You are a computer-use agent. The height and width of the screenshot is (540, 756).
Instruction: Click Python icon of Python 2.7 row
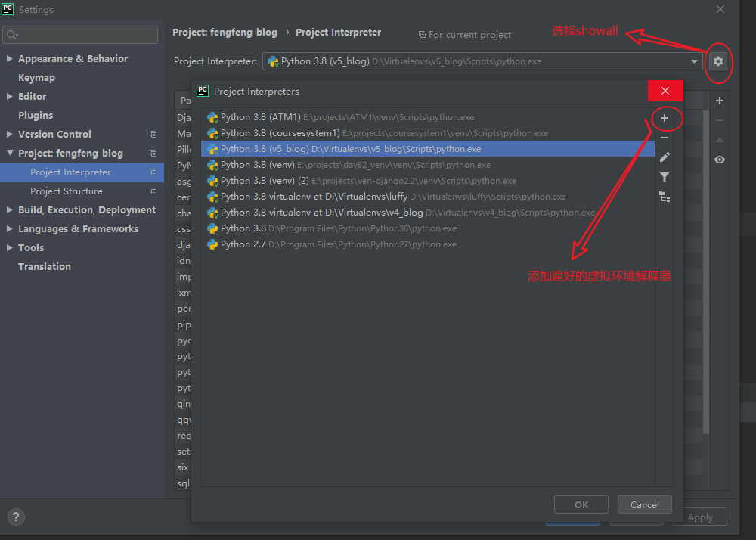coord(212,244)
